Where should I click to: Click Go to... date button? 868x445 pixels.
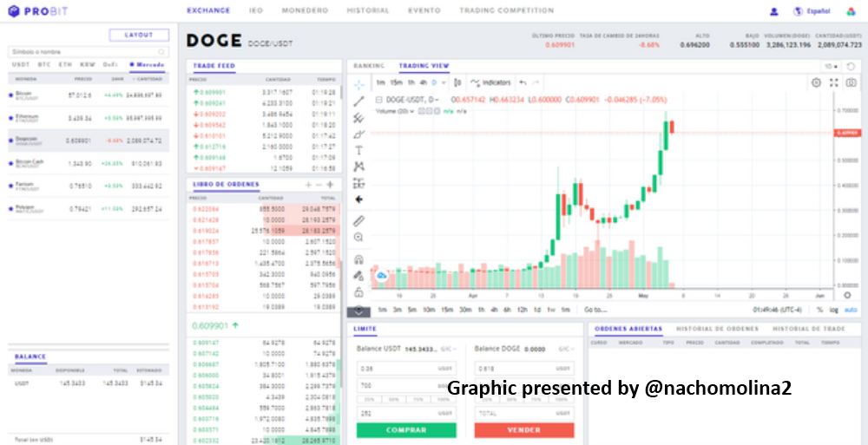click(595, 310)
